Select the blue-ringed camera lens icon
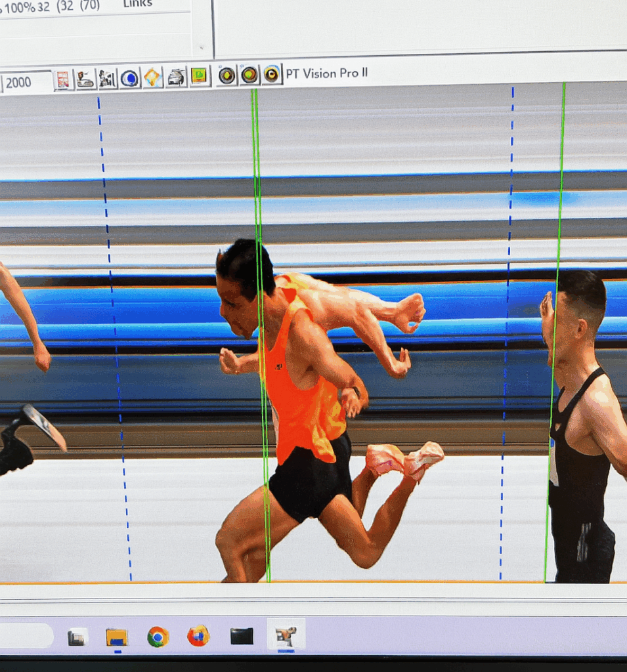 click(x=271, y=74)
